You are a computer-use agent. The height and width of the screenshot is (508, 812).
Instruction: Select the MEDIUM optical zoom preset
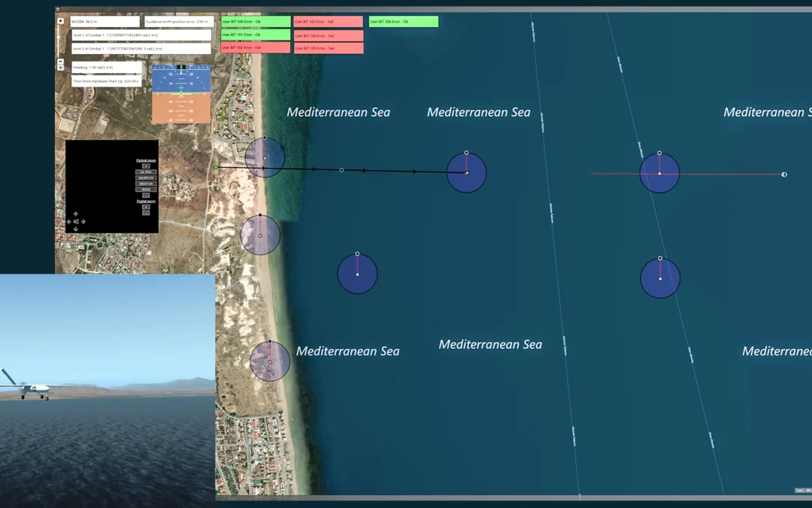pos(146,184)
